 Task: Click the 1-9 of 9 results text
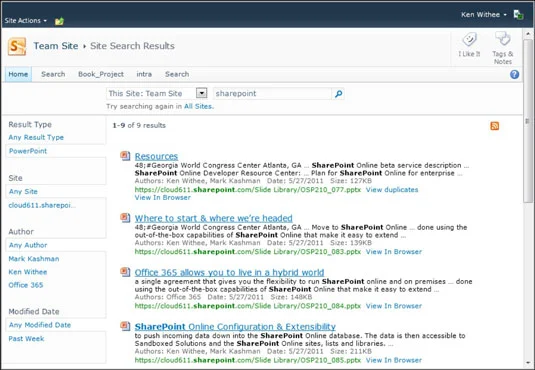tap(139, 126)
